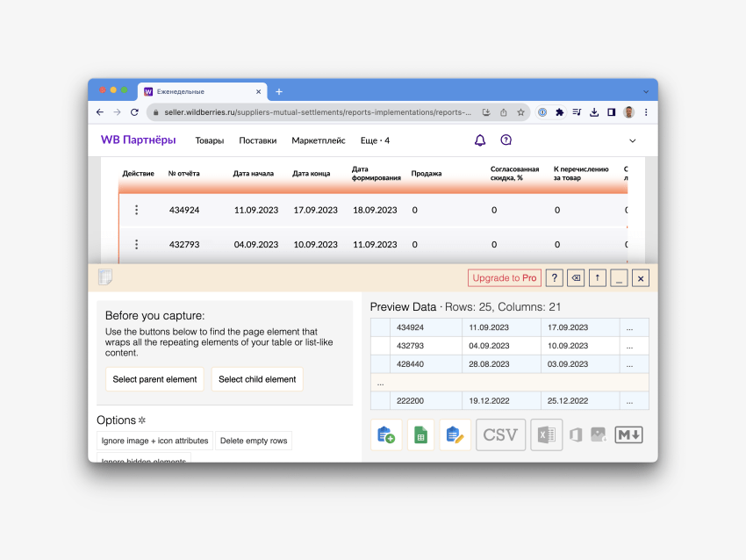Open the 1Password extension icon
This screenshot has height=560, width=746.
click(542, 112)
